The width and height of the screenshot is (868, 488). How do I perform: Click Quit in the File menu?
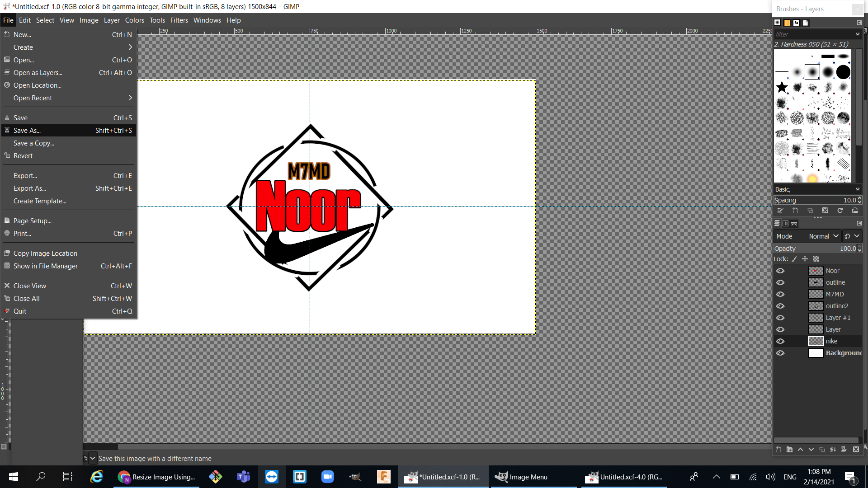[x=69, y=311]
